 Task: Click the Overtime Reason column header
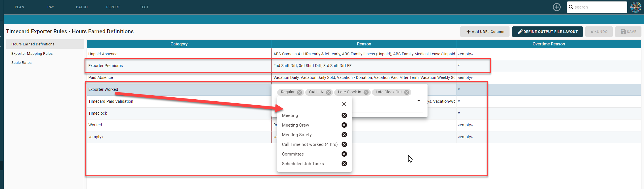[549, 44]
